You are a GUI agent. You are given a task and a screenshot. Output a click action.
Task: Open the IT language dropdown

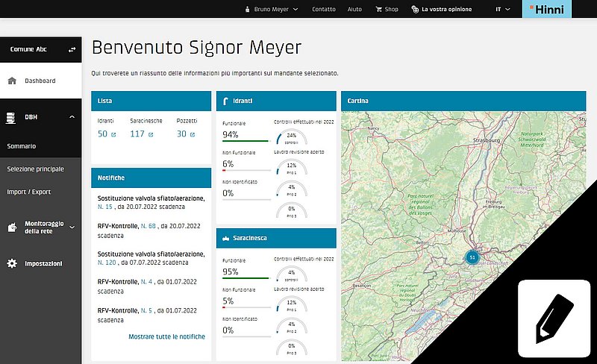tap(502, 9)
